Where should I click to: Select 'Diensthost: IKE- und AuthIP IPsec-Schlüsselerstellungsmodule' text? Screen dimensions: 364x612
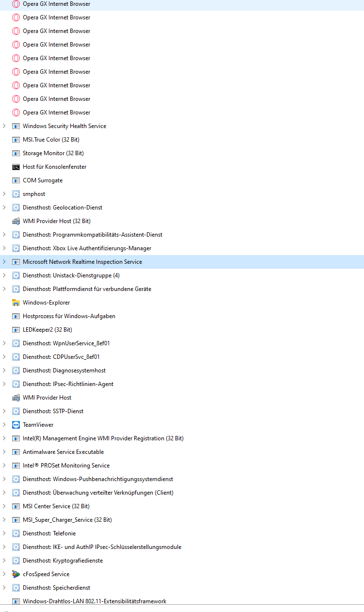[x=102, y=547]
